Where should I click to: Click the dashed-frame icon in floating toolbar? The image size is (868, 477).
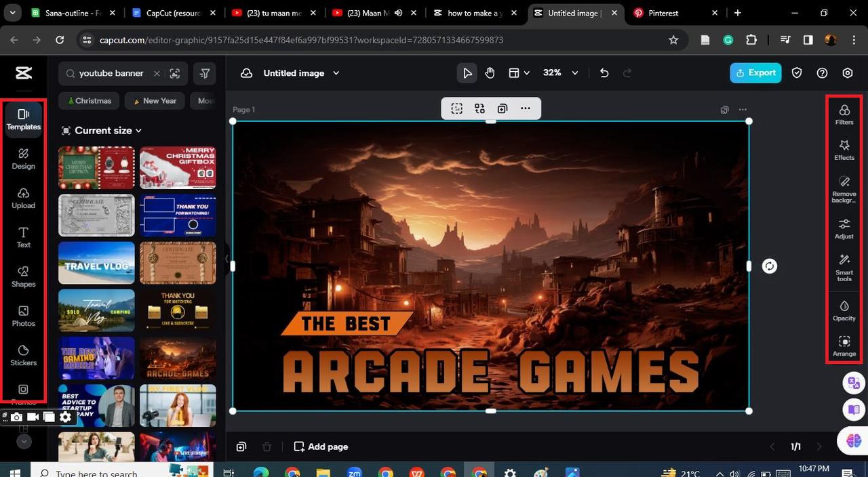tap(456, 108)
